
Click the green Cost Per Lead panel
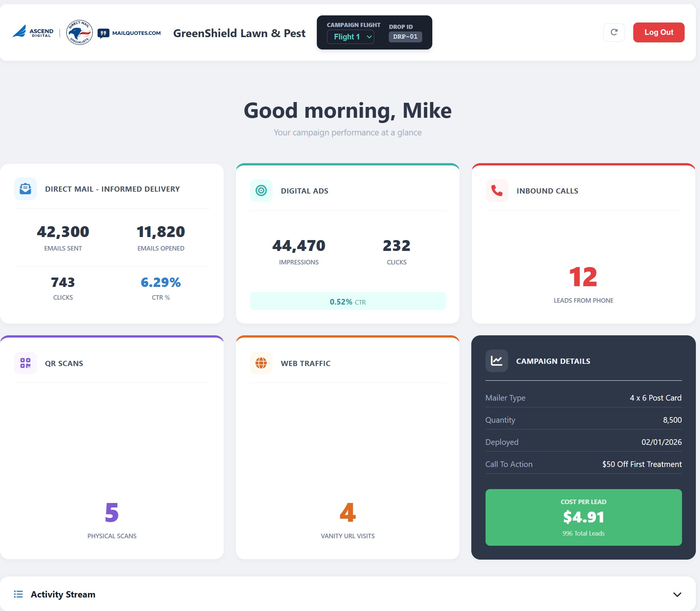pyautogui.click(x=583, y=517)
